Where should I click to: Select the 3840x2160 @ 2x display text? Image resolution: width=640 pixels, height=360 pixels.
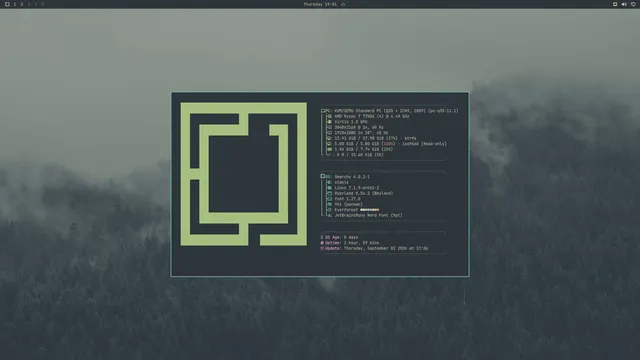[359, 127]
